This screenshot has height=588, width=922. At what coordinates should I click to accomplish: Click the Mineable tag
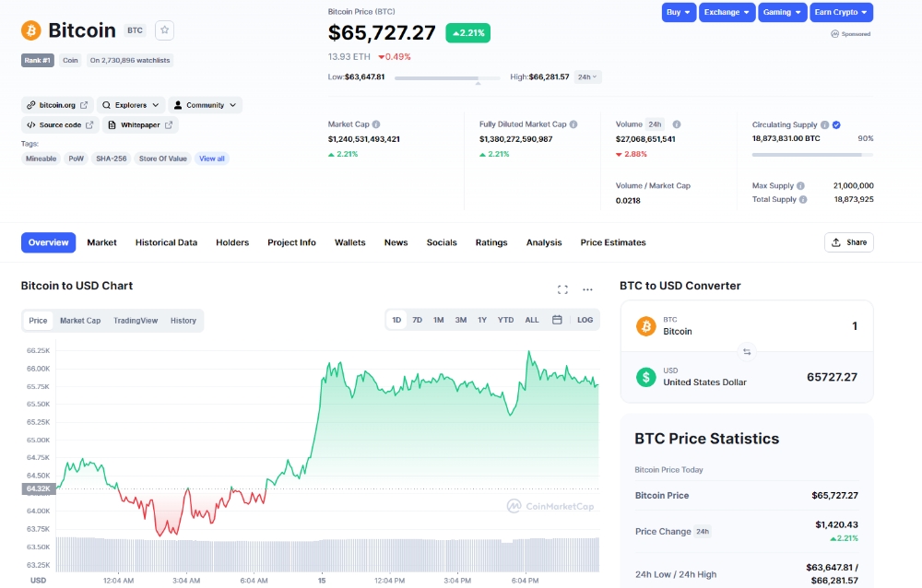41,159
